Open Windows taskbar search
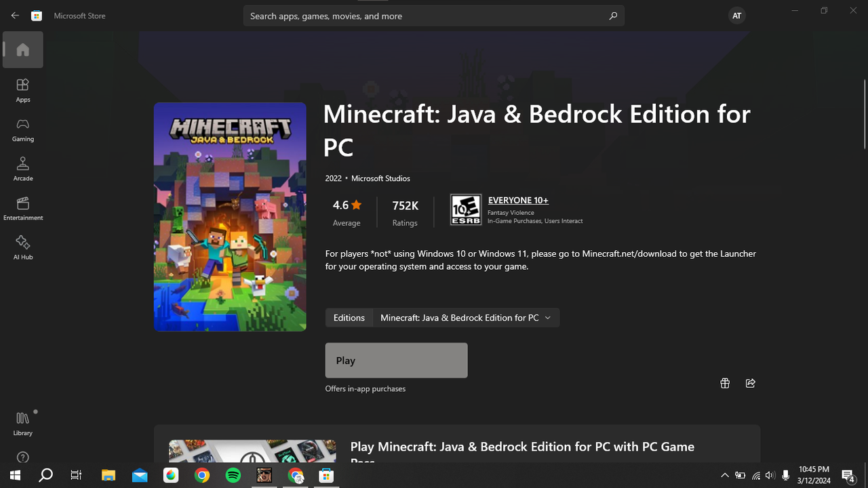The width and height of the screenshot is (868, 488). pyautogui.click(x=45, y=475)
